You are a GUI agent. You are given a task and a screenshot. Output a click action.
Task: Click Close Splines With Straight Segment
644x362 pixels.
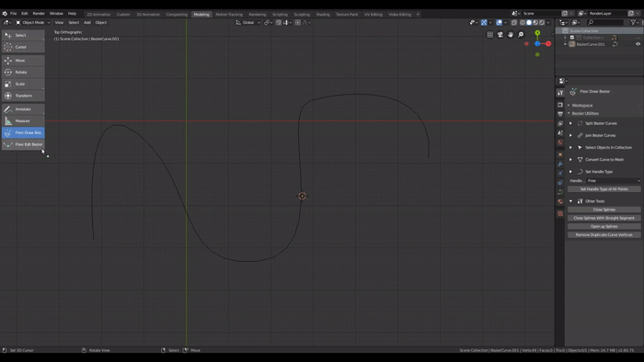[604, 218]
